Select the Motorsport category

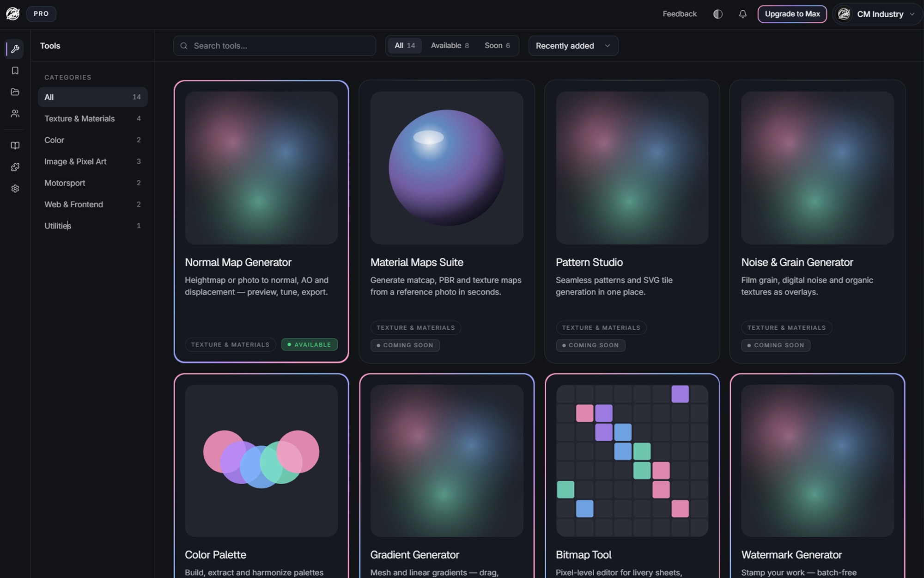tap(92, 183)
